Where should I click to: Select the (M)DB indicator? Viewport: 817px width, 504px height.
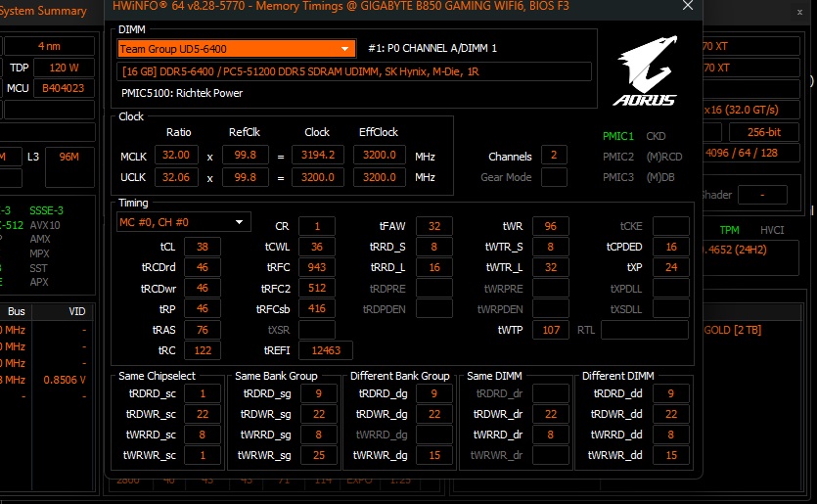[x=660, y=177]
